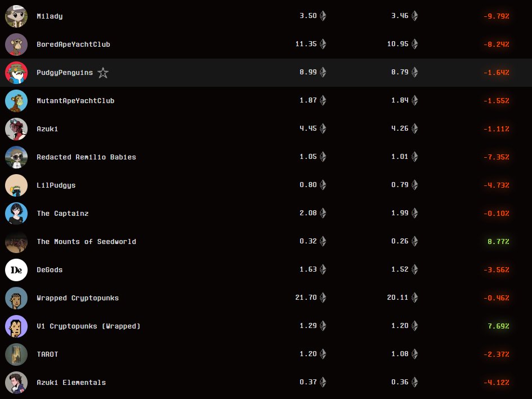This screenshot has width=532, height=399.
Task: Open the MutantApeYachtClub collection name
Action: 75,100
